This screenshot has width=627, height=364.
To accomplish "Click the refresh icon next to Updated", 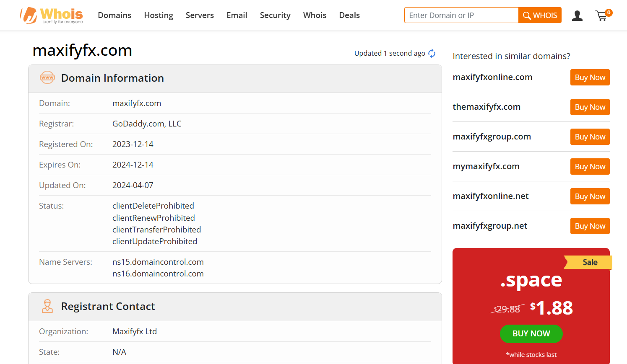I will tap(432, 53).
